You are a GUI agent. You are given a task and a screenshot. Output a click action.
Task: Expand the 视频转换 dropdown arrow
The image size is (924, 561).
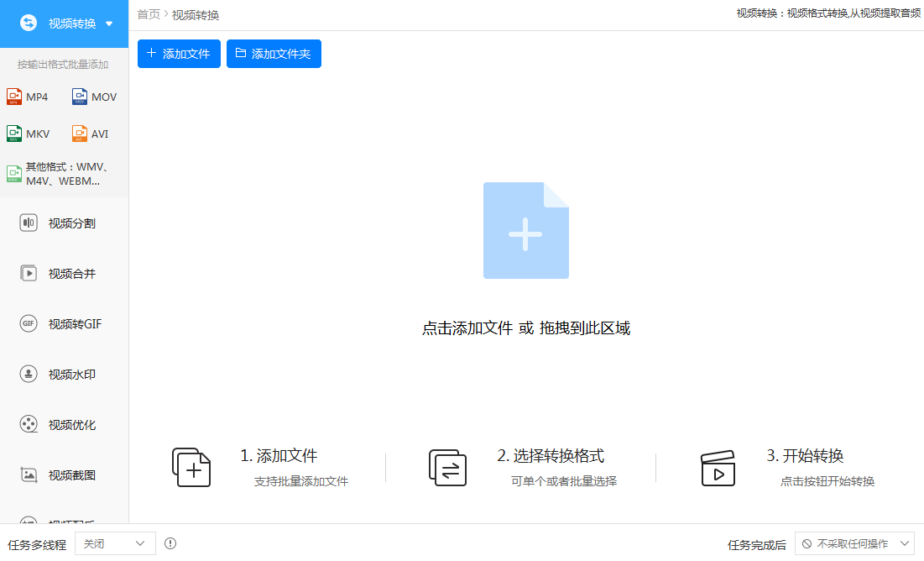click(109, 24)
